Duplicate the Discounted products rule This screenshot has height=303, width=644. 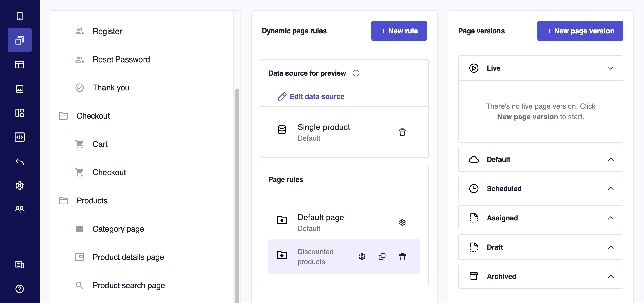[382, 257]
